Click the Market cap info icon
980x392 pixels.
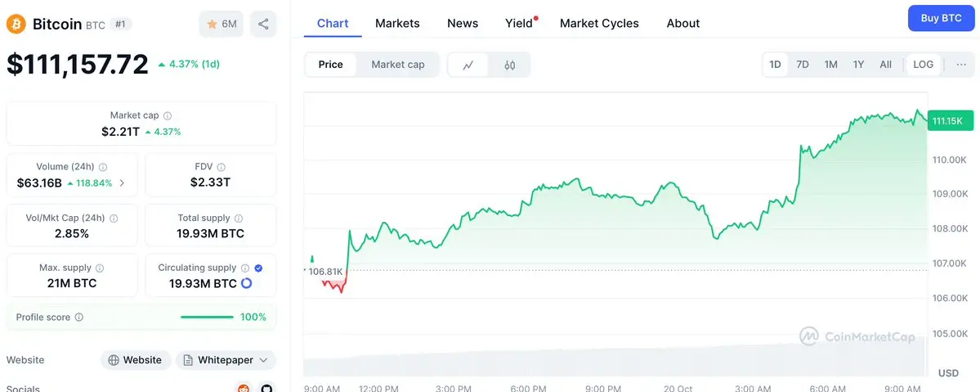(x=168, y=116)
